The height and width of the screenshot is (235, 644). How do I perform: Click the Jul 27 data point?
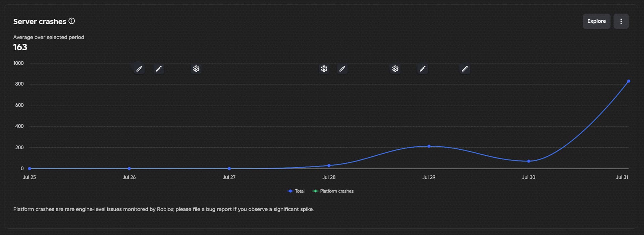229,169
